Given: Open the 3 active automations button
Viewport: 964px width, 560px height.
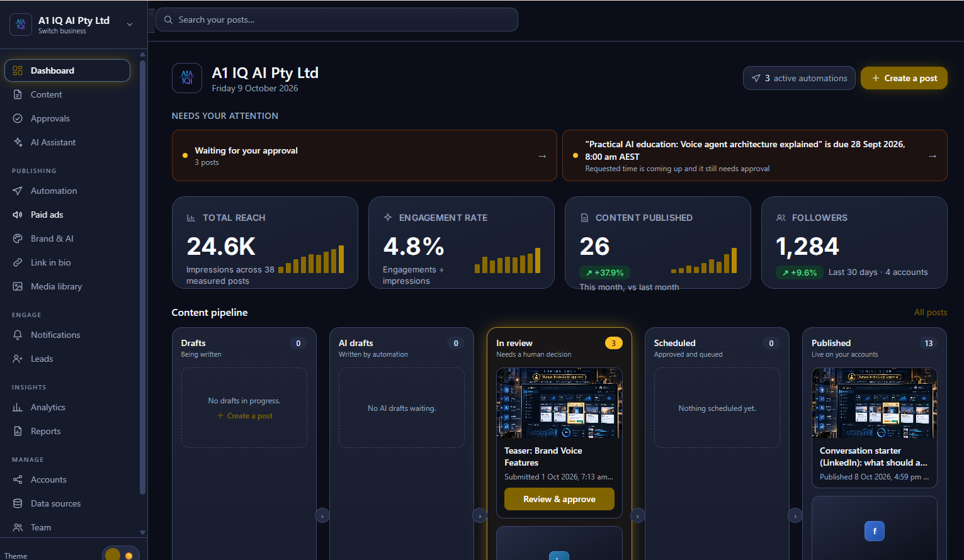Looking at the screenshot, I should [799, 78].
